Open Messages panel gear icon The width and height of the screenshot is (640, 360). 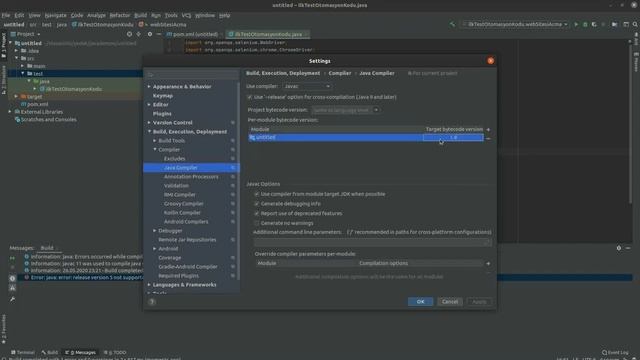click(619, 248)
